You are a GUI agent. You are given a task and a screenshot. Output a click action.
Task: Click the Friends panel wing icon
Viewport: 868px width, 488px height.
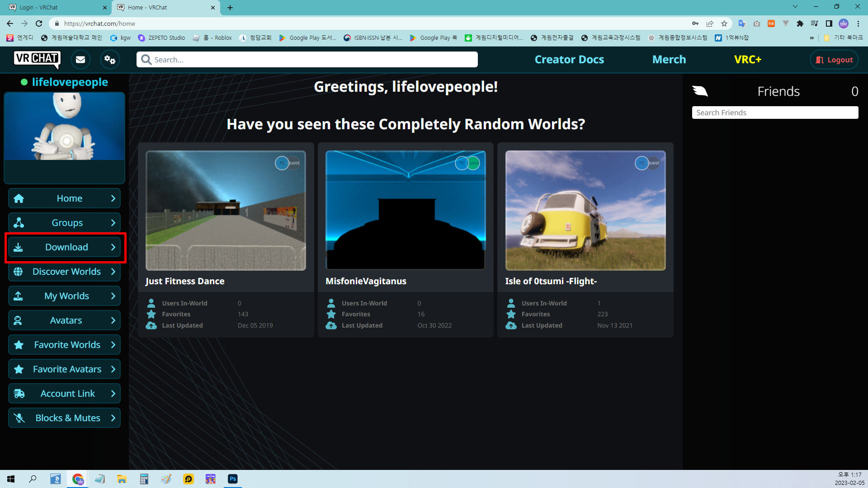coord(700,91)
